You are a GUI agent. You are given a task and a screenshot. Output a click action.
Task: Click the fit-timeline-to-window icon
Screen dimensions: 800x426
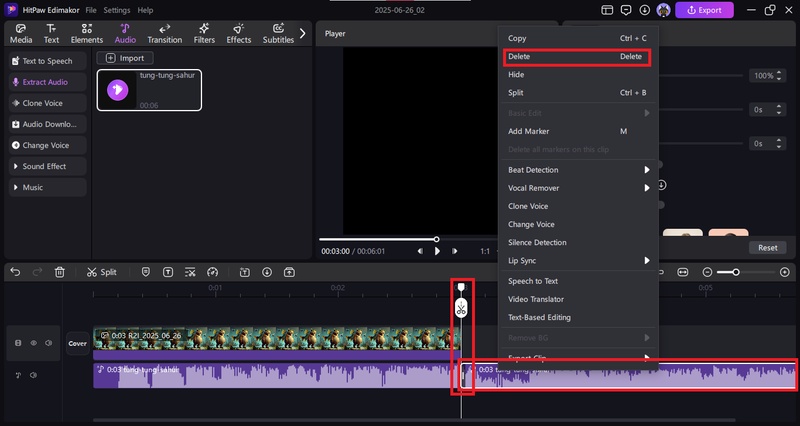(x=683, y=272)
